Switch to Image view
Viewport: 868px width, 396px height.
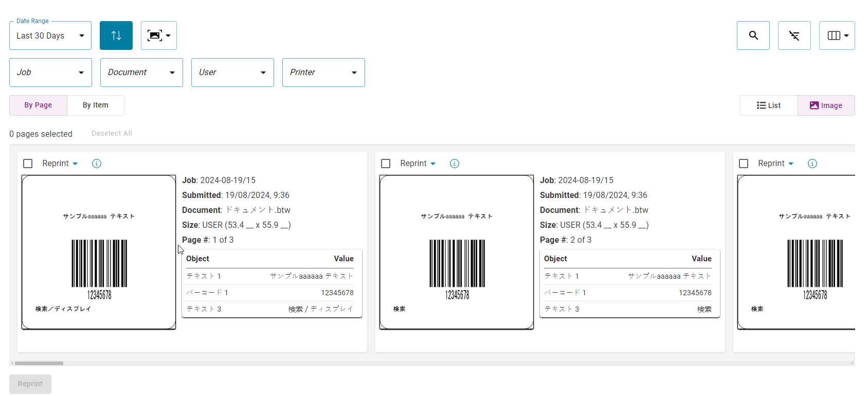tap(826, 105)
